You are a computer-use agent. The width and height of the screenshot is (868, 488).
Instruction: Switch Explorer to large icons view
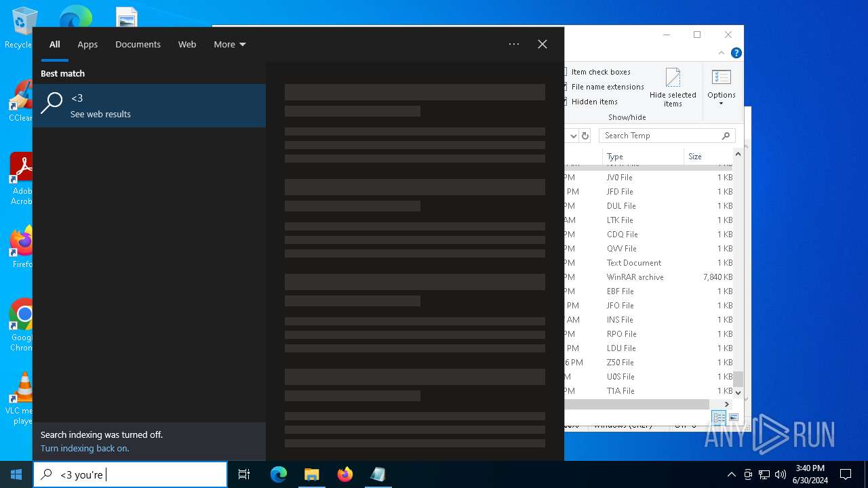(734, 418)
